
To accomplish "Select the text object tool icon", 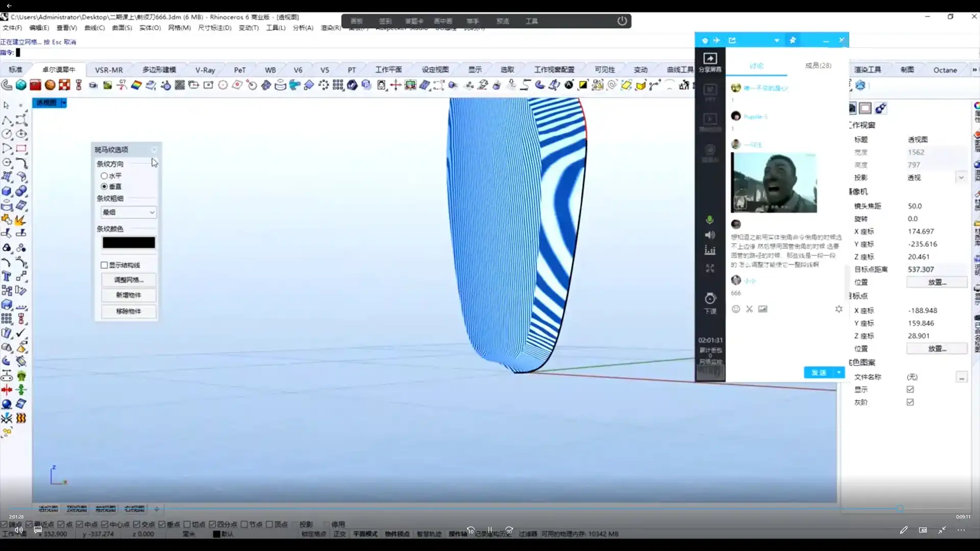I will pos(7,276).
